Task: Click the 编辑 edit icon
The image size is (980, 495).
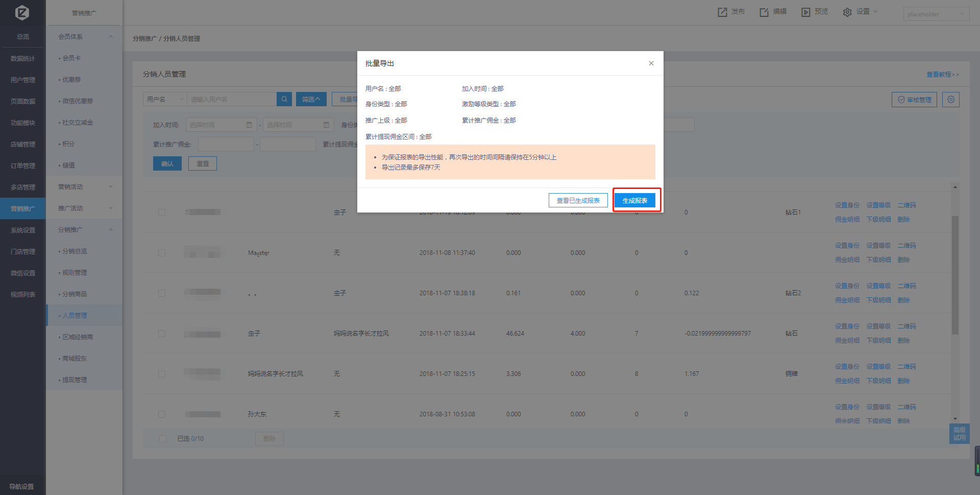Action: point(764,12)
